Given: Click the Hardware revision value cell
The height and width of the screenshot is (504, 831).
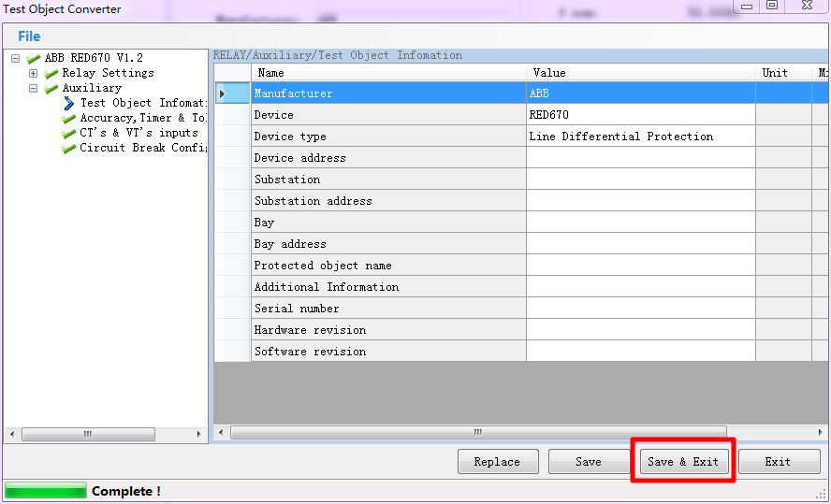Looking at the screenshot, I should pos(641,330).
